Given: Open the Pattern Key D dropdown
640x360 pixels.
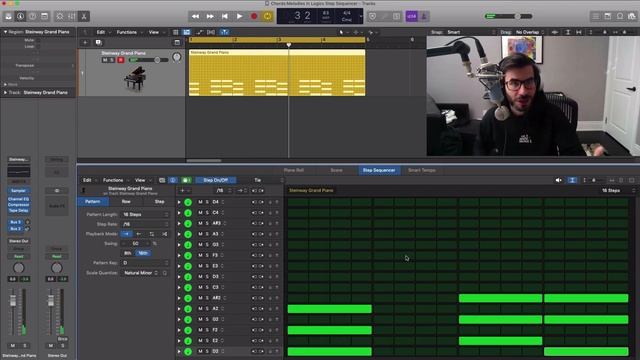Looking at the screenshot, I should coord(145,263).
